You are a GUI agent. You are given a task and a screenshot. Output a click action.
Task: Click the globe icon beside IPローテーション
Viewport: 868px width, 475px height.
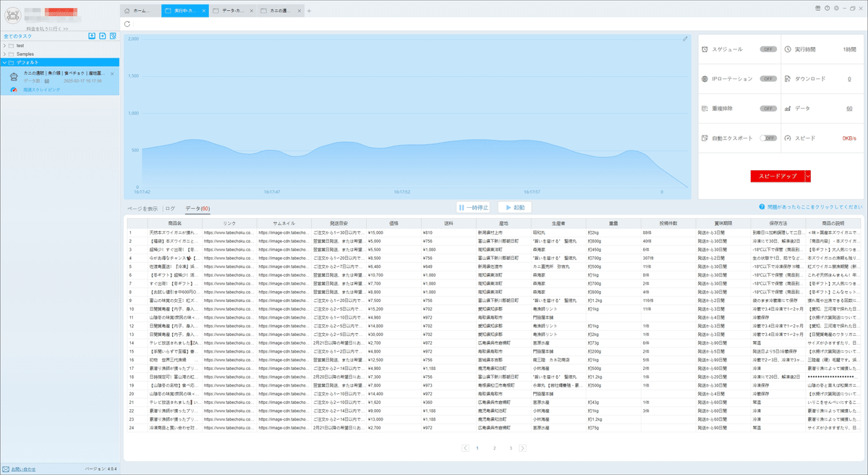coord(705,78)
